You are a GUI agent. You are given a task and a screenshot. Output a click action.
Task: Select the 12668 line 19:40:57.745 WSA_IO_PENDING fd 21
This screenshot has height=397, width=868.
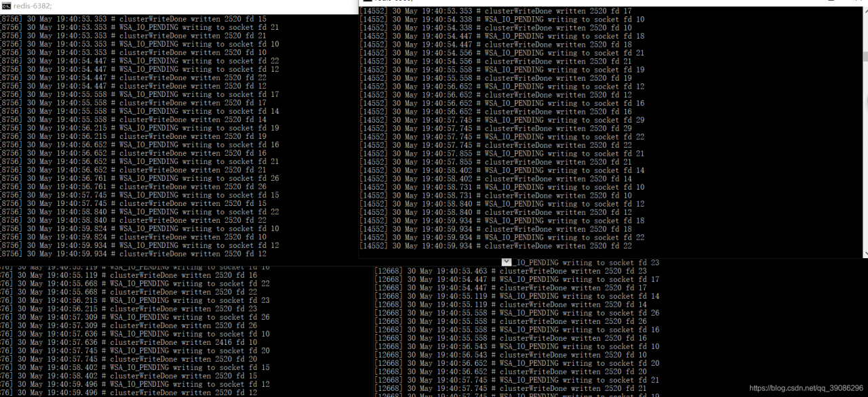tap(517, 380)
